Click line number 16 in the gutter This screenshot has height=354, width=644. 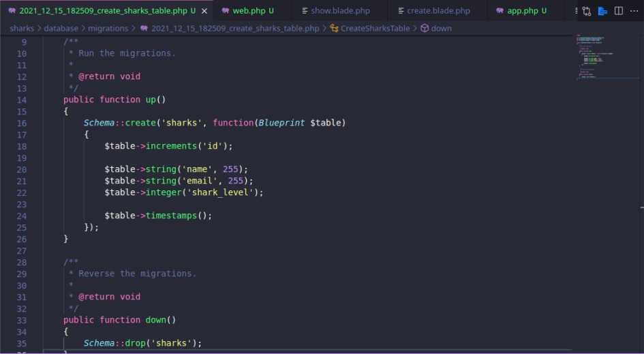pos(22,123)
